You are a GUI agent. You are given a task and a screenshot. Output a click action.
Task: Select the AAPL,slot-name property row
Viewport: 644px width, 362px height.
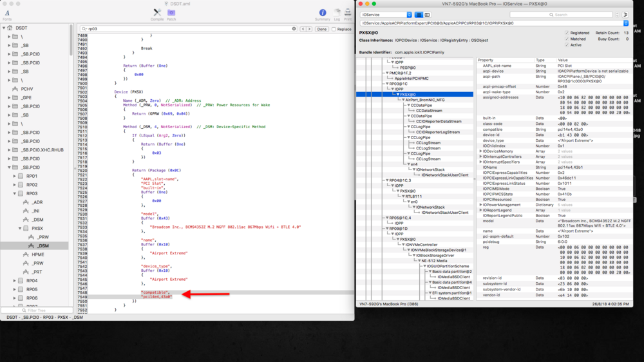(554, 66)
